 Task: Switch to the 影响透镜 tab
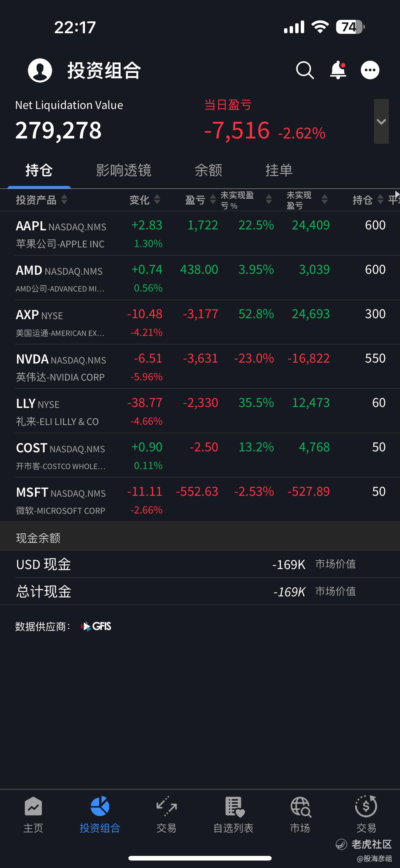coord(124,170)
